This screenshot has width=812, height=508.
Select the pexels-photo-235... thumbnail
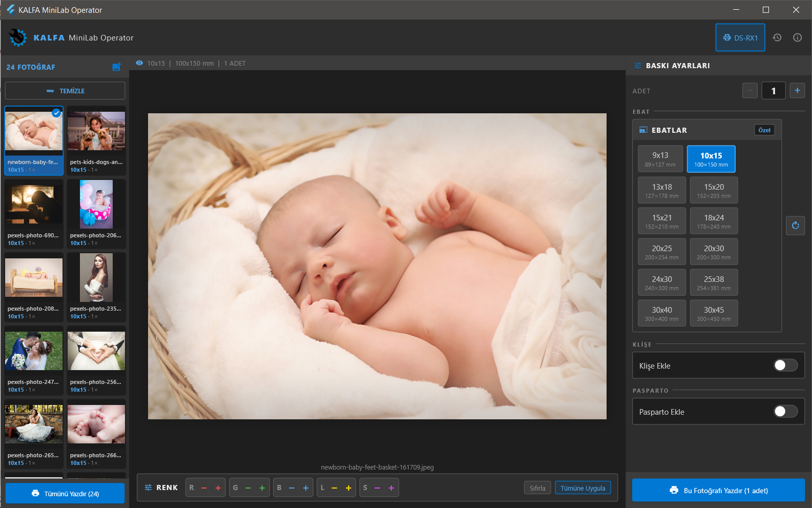[x=96, y=287]
